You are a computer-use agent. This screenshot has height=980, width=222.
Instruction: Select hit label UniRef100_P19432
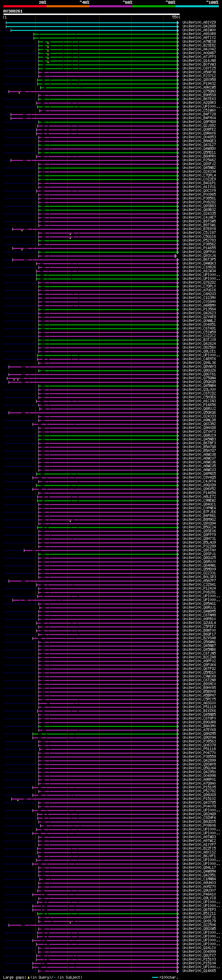click(x=199, y=84)
